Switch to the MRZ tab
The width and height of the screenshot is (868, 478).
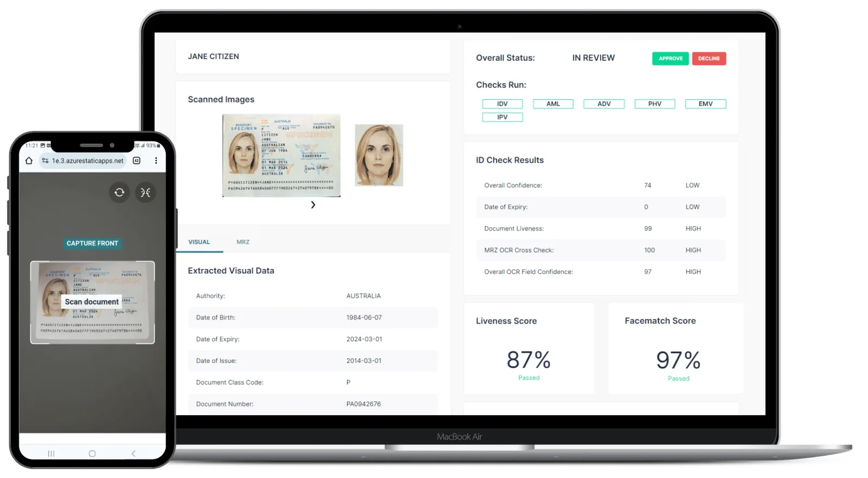[243, 242]
